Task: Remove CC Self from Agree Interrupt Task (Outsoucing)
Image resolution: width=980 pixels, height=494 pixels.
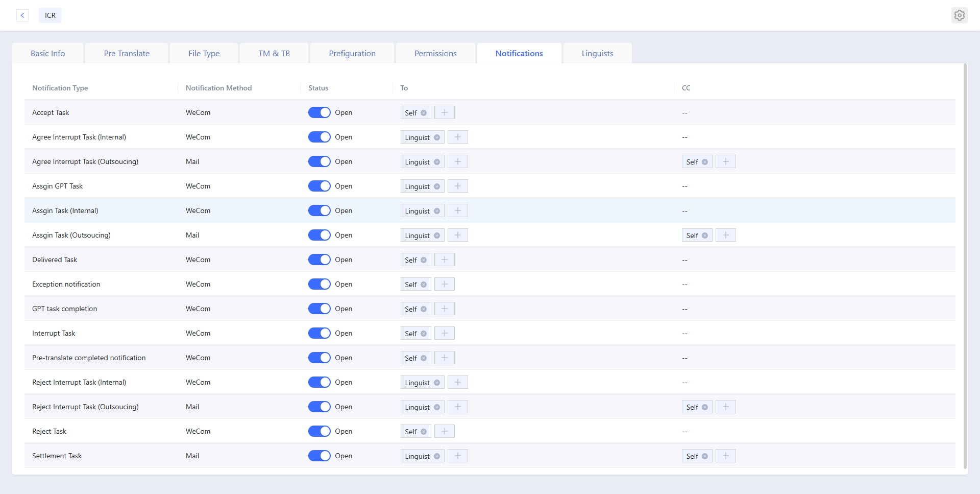Action: [705, 162]
